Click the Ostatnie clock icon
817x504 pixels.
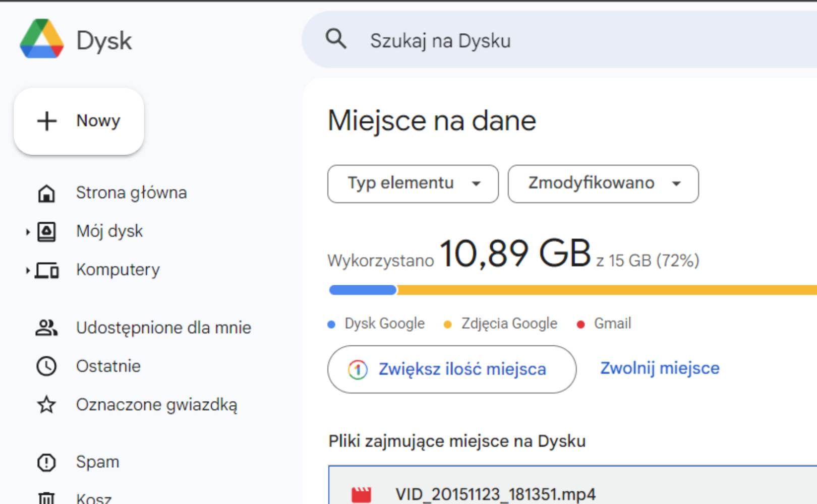pyautogui.click(x=46, y=366)
